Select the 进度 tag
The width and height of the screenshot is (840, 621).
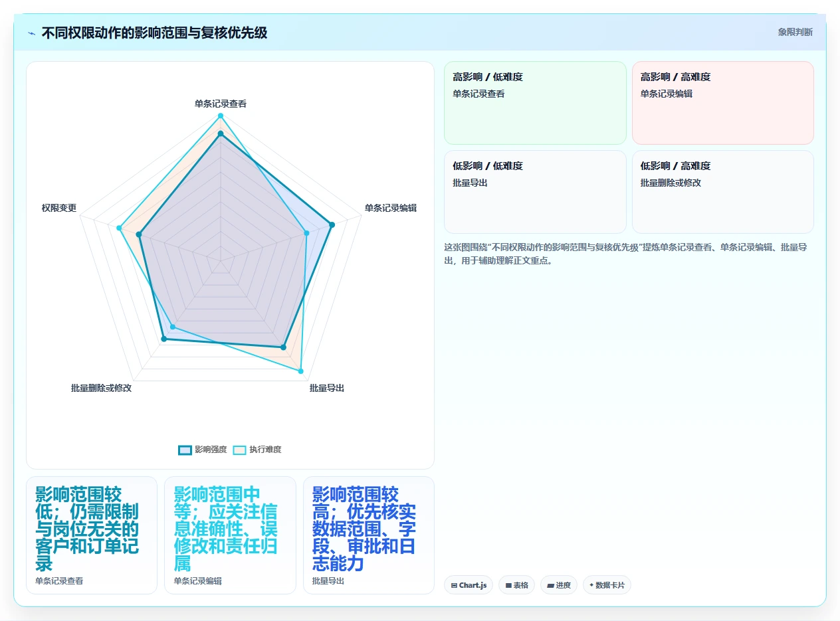(558, 585)
